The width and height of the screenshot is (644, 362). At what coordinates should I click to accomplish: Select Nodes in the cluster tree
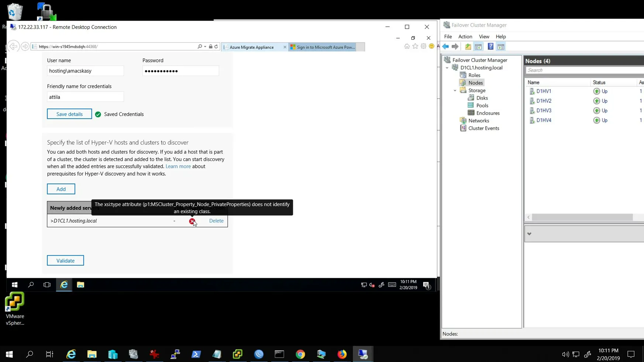pyautogui.click(x=475, y=83)
